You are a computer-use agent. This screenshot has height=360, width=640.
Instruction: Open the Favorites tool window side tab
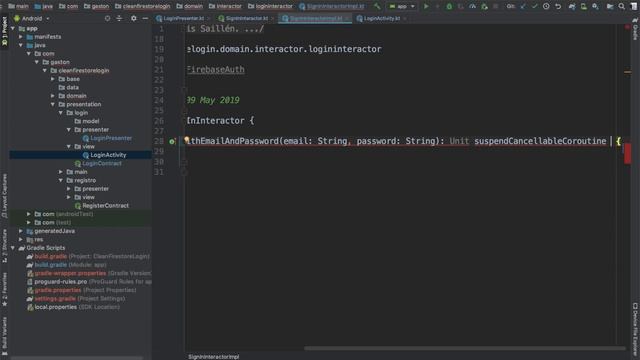[x=4, y=289]
